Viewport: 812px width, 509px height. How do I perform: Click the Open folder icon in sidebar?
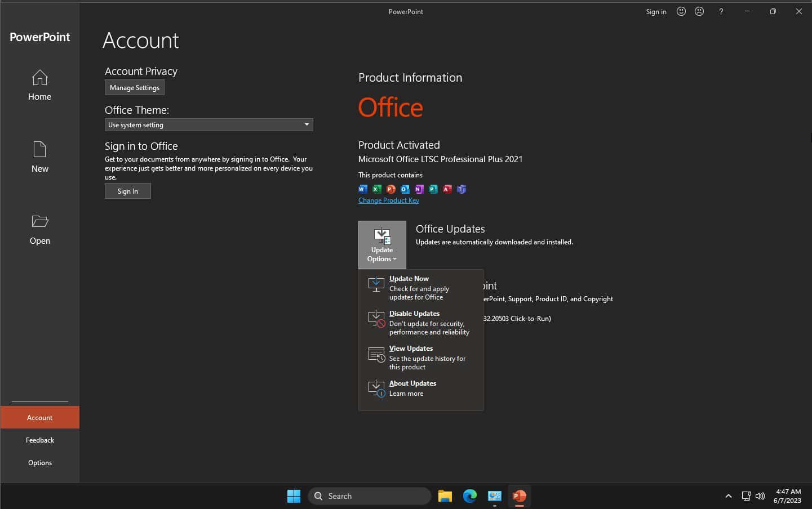39,221
